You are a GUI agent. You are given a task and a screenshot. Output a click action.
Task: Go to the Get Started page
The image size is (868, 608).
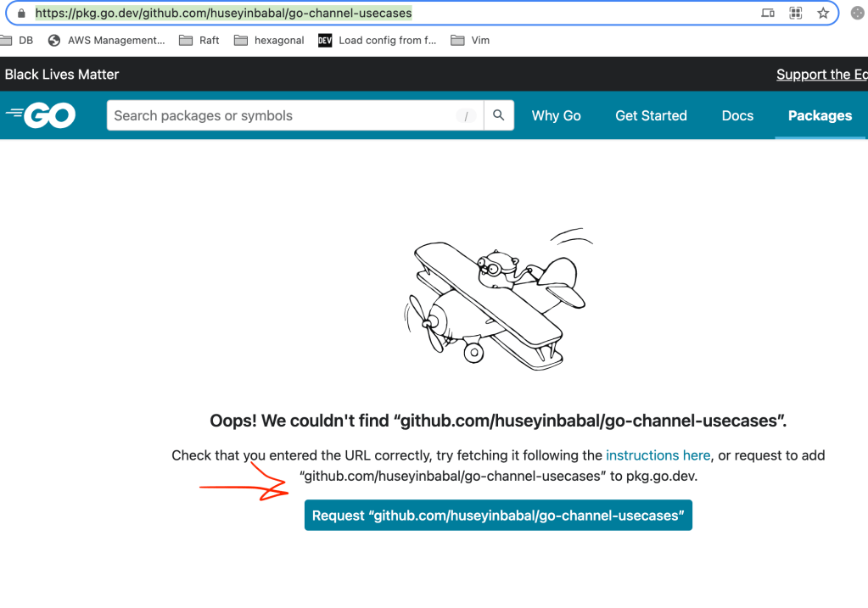click(x=651, y=115)
